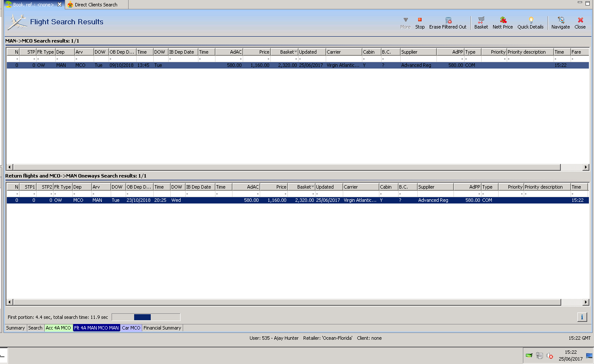The height and width of the screenshot is (364, 594).
Task: Click the left scroll arrow of the MAN->MCO table
Action: pos(10,167)
